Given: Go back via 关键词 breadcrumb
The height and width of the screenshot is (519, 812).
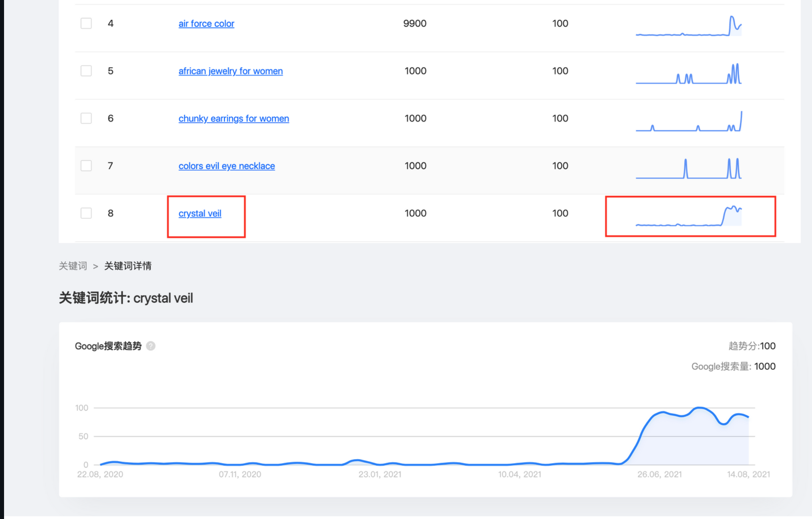Looking at the screenshot, I should 73,266.
